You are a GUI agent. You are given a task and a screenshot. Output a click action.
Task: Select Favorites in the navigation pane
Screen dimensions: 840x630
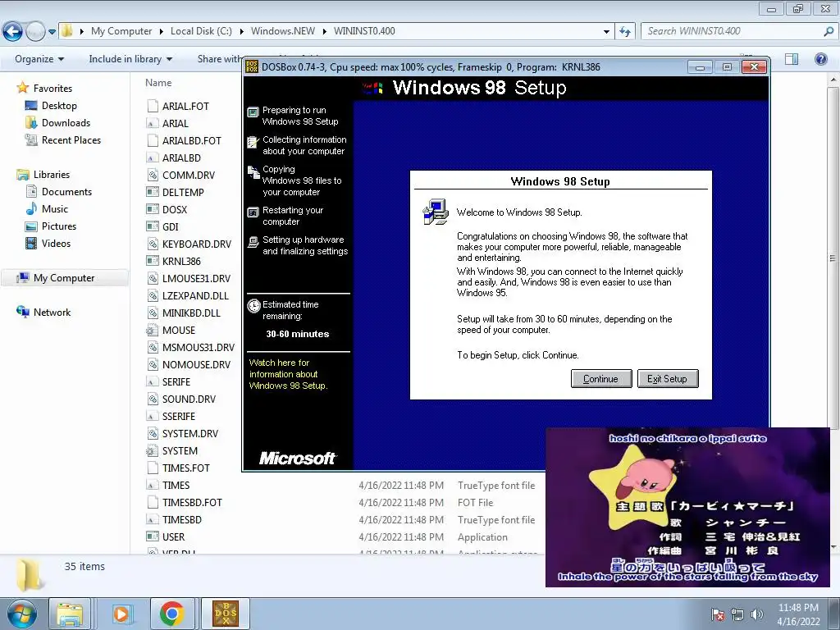[x=52, y=89]
